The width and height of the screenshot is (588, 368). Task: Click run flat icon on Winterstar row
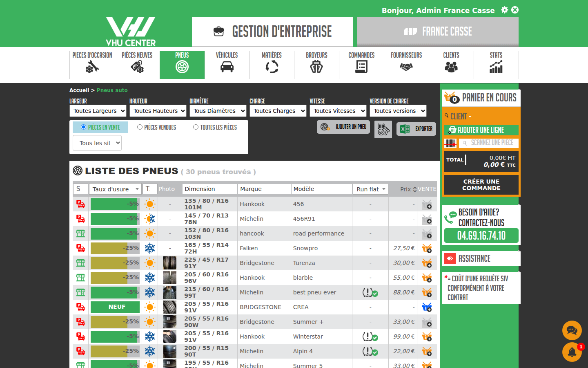click(370, 337)
